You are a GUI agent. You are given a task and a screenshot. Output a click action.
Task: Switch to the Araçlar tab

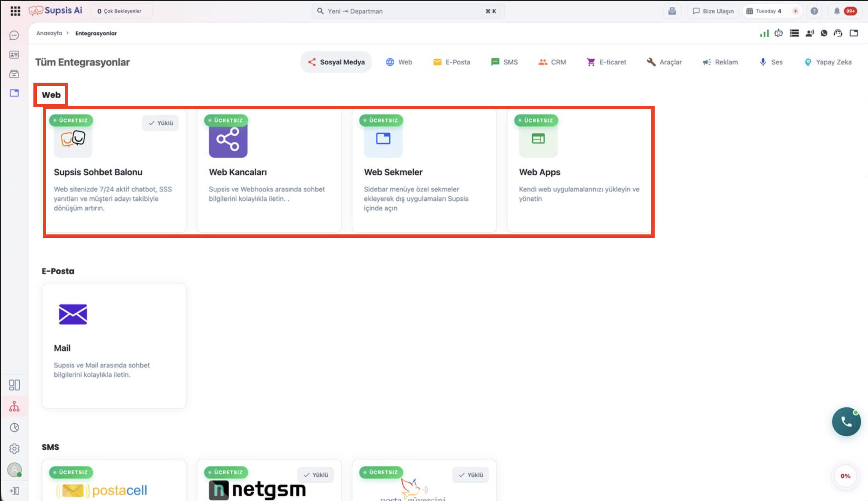point(664,62)
